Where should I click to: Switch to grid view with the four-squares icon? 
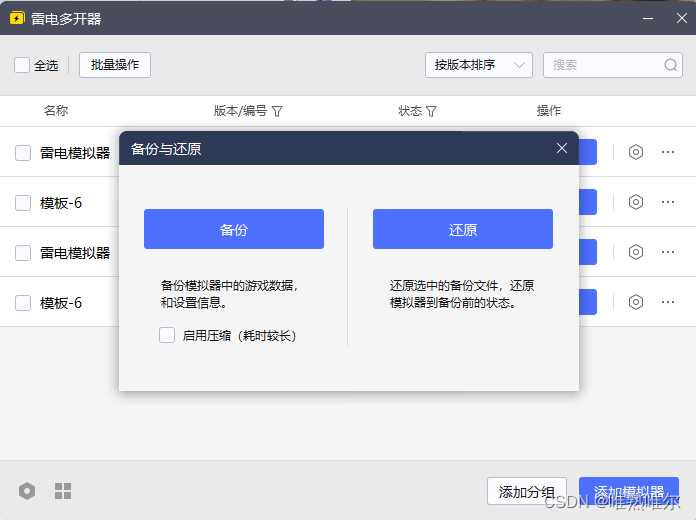(63, 491)
